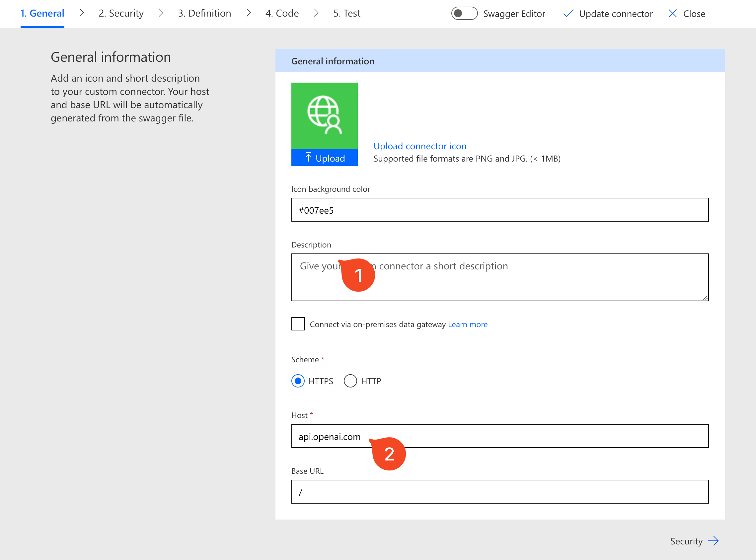Click the green connector globe icon
Image resolution: width=756 pixels, height=560 pixels.
[324, 115]
